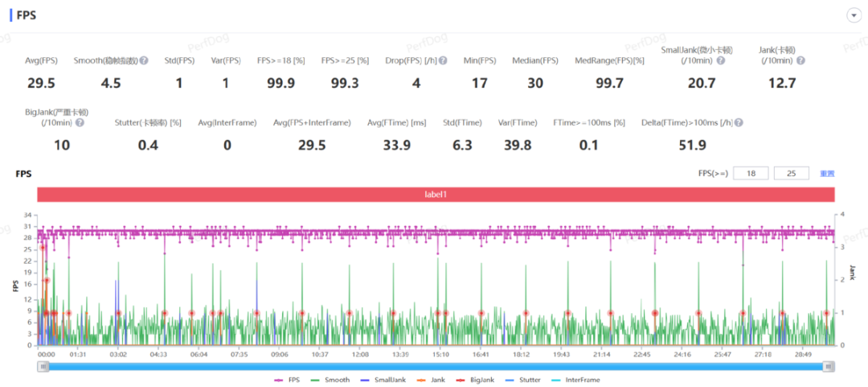868x387 pixels.
Task: Click the Stutter value 0.4
Action: (x=147, y=146)
